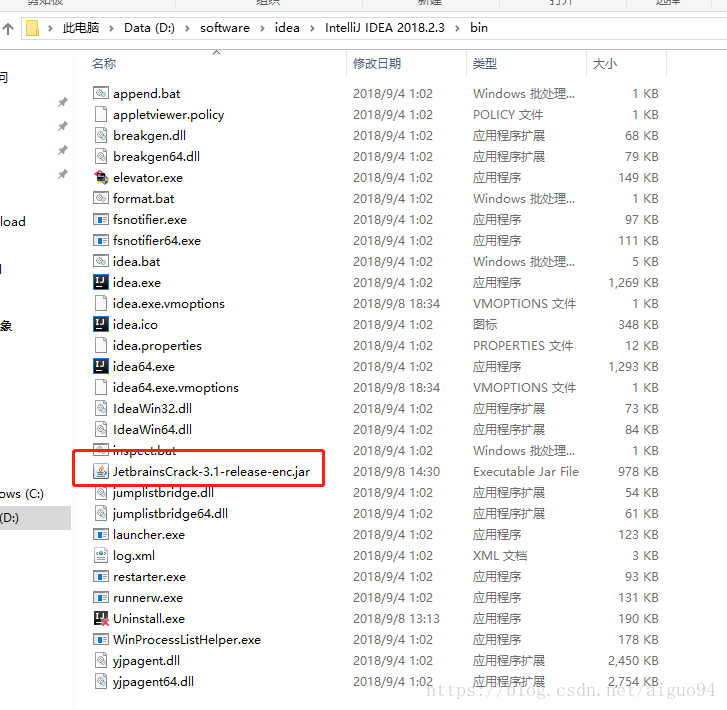The image size is (727, 710).
Task: Click the idea64.exe.vmoptions file icon
Action: coord(101,387)
